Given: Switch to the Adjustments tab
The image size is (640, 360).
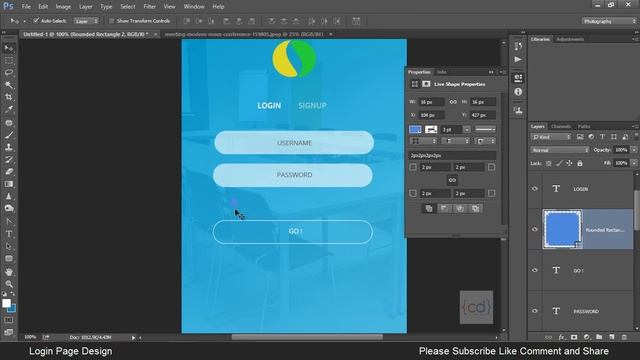Looking at the screenshot, I should click(x=570, y=39).
